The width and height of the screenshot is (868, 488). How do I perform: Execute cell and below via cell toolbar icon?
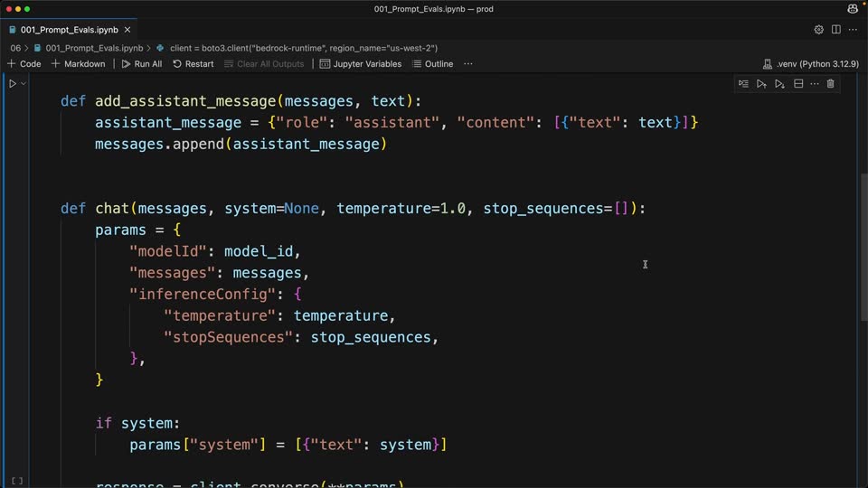tap(780, 83)
